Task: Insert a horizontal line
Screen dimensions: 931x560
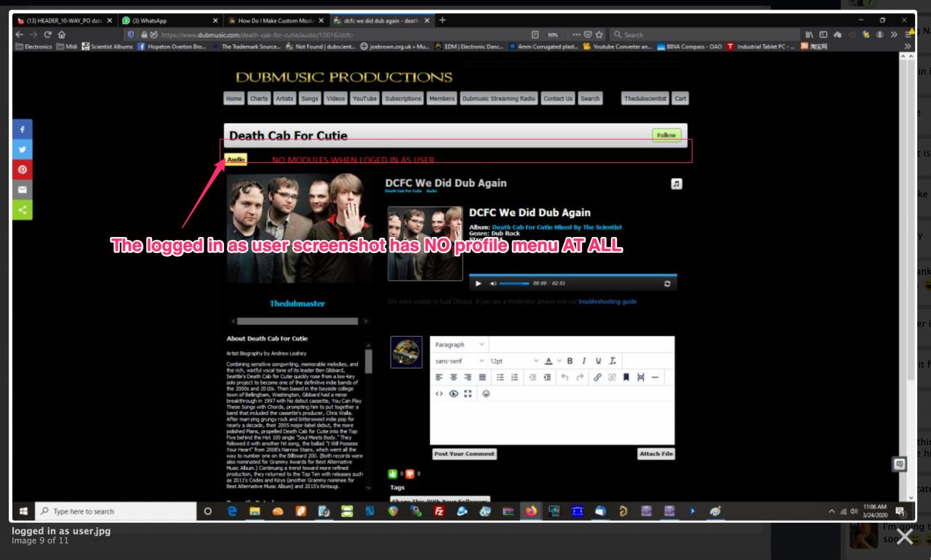Action: click(654, 377)
